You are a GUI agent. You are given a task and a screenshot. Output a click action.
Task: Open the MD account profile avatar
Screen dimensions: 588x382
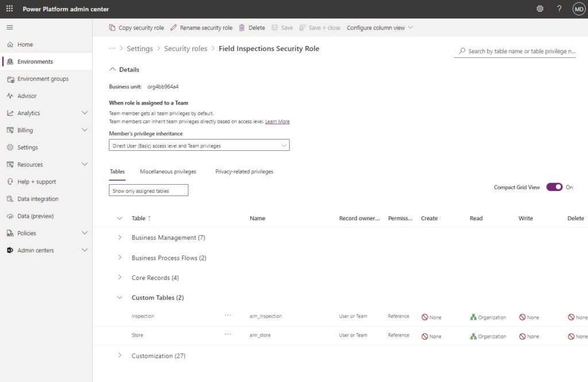pyautogui.click(x=579, y=9)
